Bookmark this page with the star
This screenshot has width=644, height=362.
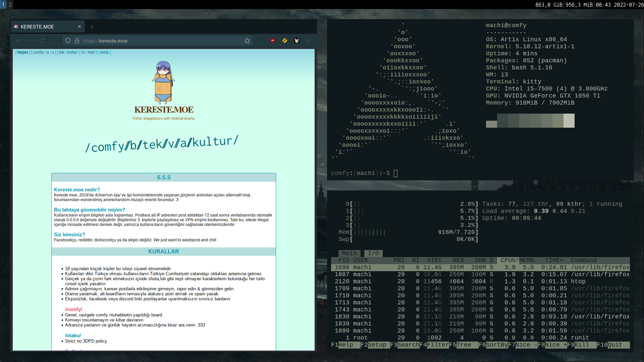pyautogui.click(x=247, y=41)
